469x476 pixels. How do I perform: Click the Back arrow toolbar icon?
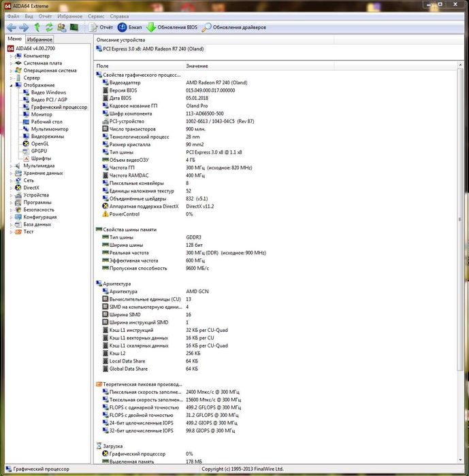pyautogui.click(x=12, y=28)
